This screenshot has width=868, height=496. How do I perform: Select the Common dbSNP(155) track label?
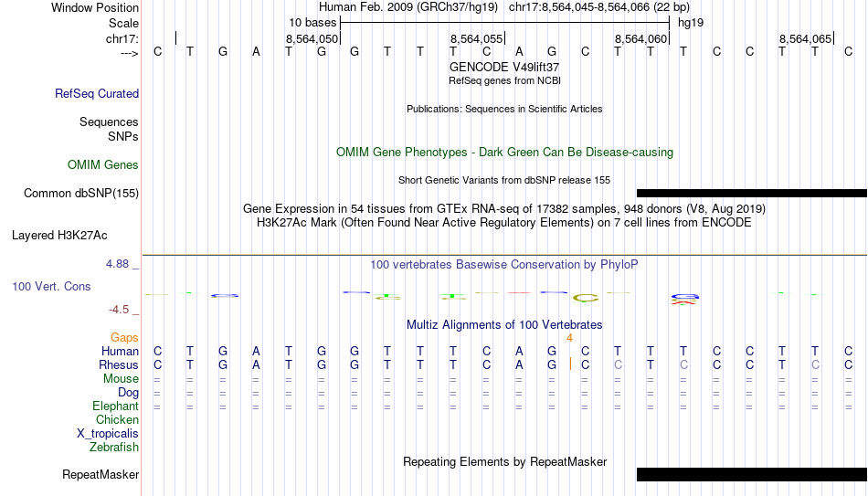[81, 194]
